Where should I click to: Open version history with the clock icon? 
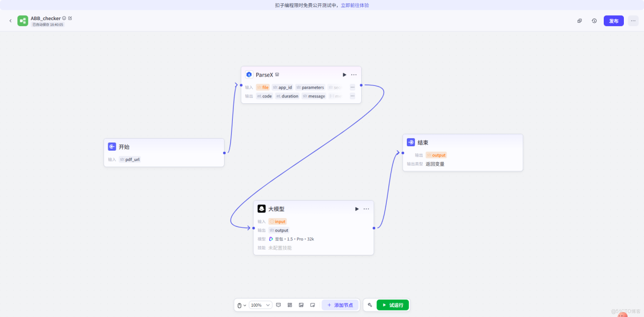(x=594, y=20)
